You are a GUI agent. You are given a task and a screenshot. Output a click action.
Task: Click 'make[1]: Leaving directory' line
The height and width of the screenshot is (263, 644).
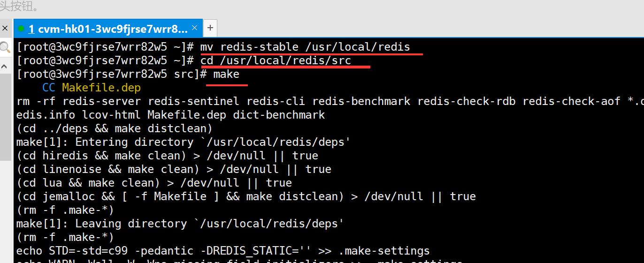180,224
